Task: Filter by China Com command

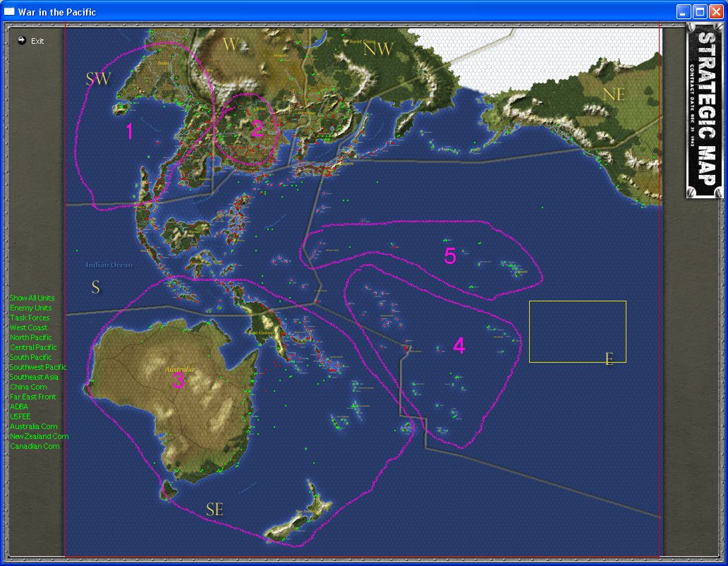Action: click(28, 387)
